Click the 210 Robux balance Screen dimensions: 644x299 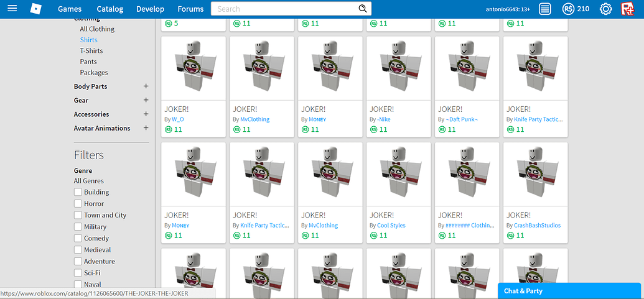point(583,9)
